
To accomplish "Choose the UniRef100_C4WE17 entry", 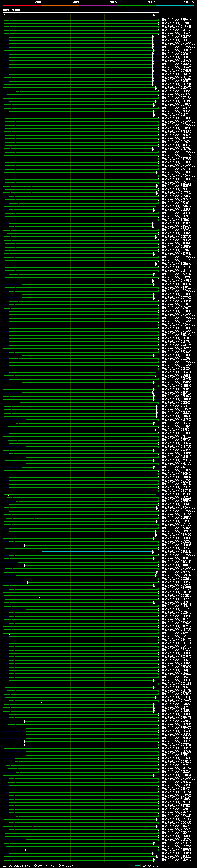I will (177, 857).
